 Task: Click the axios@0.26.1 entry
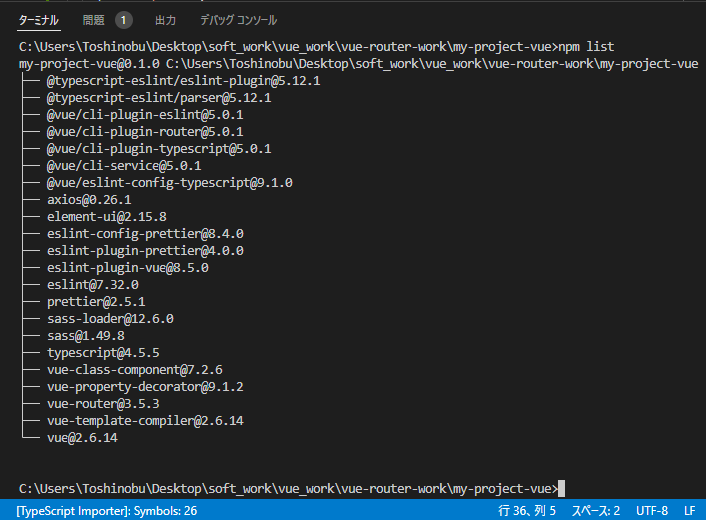pyautogui.click(x=89, y=200)
